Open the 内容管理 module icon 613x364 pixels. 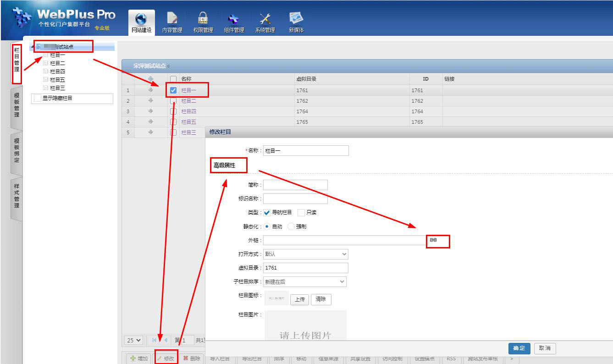172,19
